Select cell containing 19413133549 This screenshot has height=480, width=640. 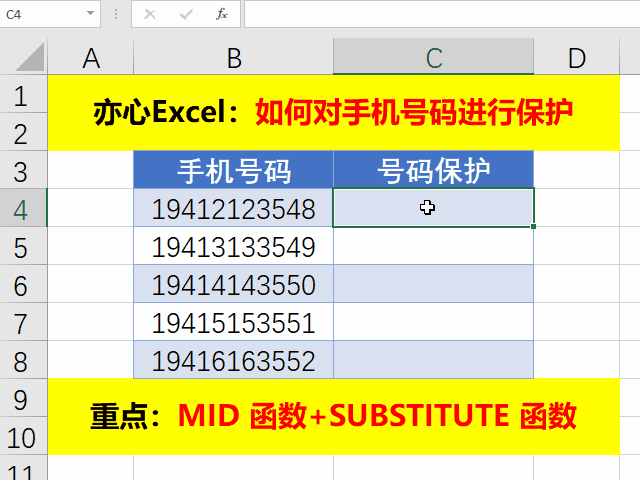[x=233, y=247]
